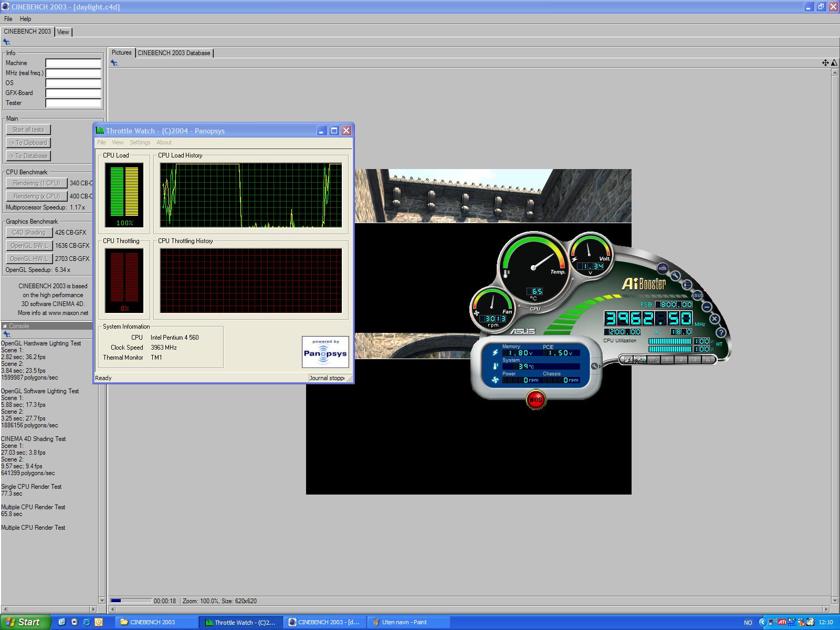Click To Clipboard button
This screenshot has width=840, height=630.
[x=28, y=143]
